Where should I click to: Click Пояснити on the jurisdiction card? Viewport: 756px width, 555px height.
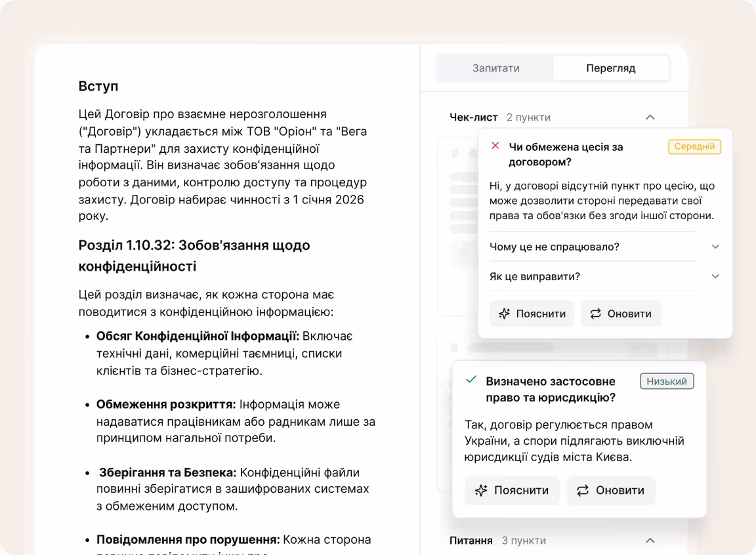tap(512, 490)
